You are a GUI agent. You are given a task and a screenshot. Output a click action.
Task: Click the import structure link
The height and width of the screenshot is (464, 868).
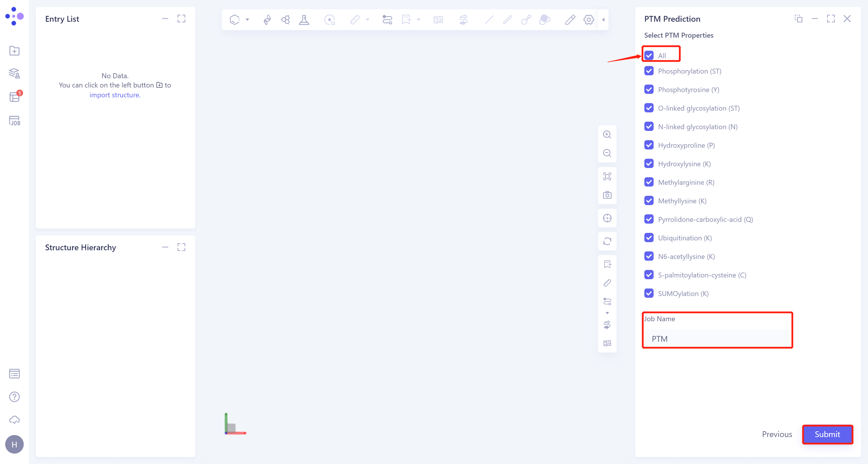point(115,95)
